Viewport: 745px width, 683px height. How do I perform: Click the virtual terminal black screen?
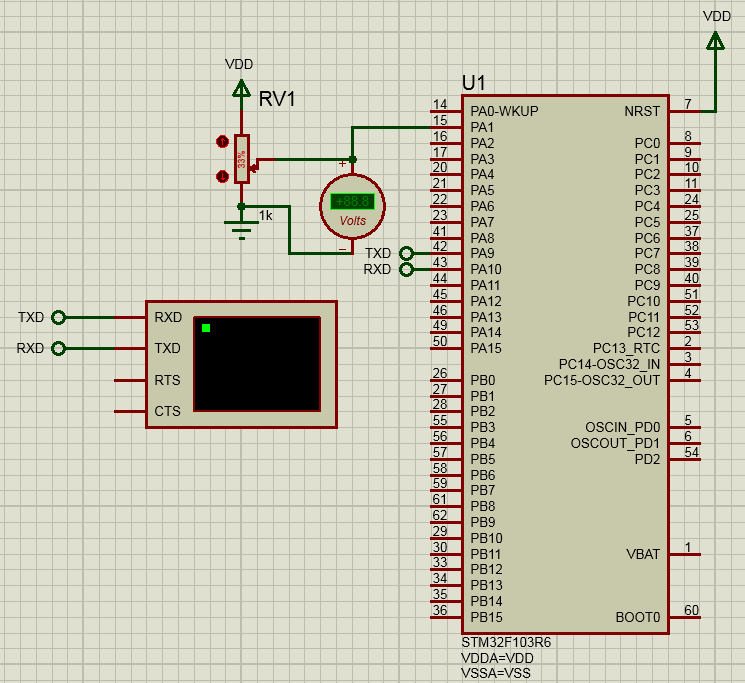pos(257,364)
